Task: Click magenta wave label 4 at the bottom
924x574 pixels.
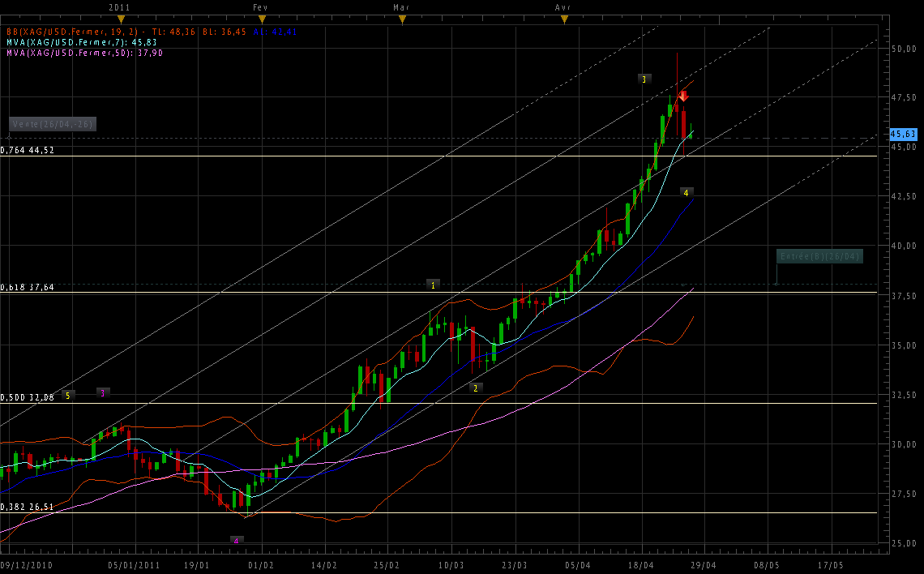Action: pos(236,540)
